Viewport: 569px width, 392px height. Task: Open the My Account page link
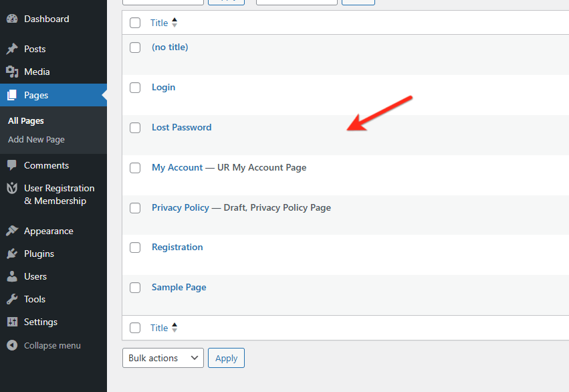pos(177,167)
